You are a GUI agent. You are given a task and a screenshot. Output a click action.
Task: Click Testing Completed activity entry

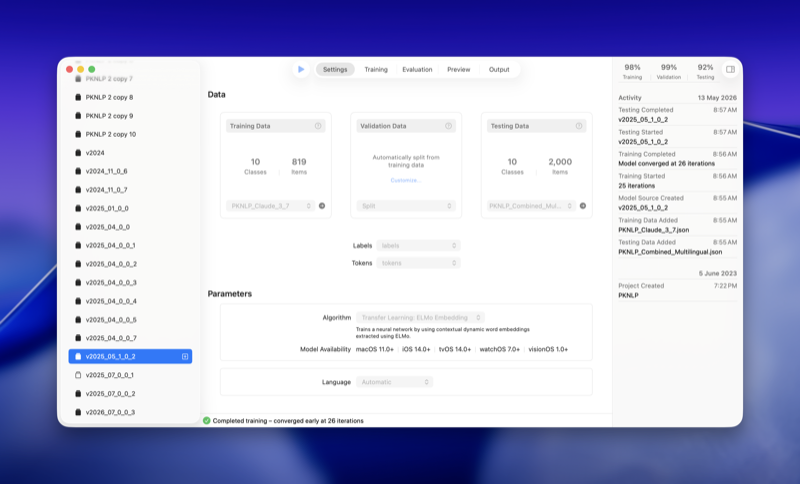678,115
